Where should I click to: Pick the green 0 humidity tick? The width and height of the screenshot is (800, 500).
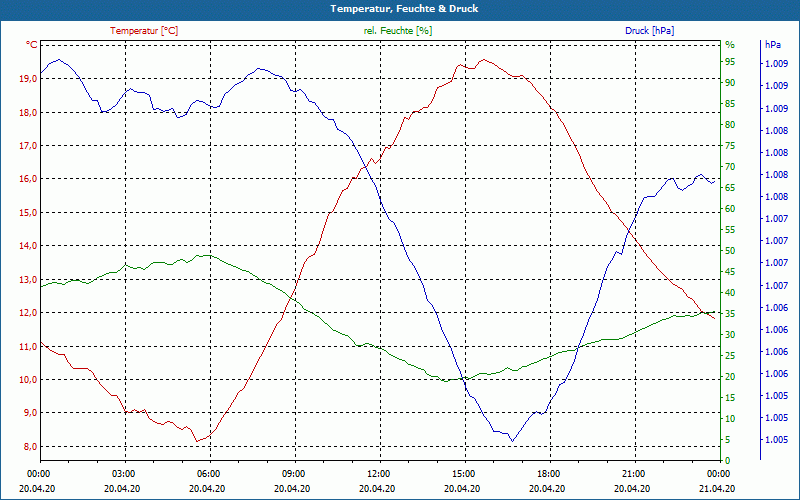(x=728, y=461)
